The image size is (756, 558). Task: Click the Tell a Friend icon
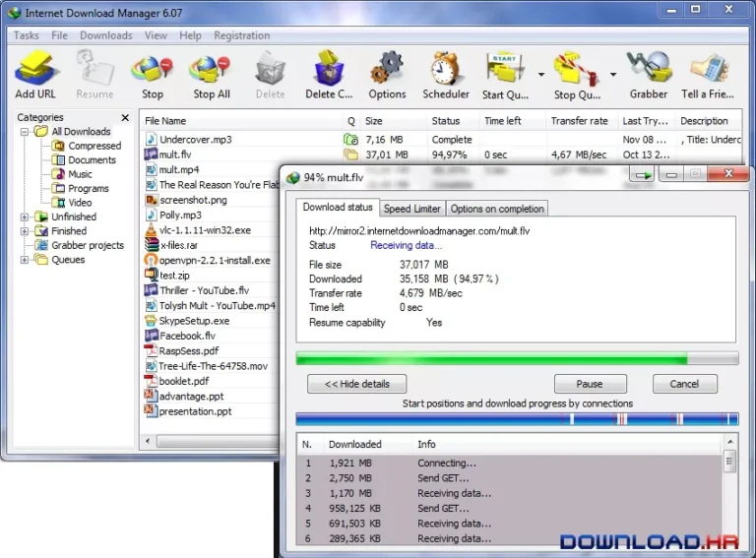[x=709, y=70]
